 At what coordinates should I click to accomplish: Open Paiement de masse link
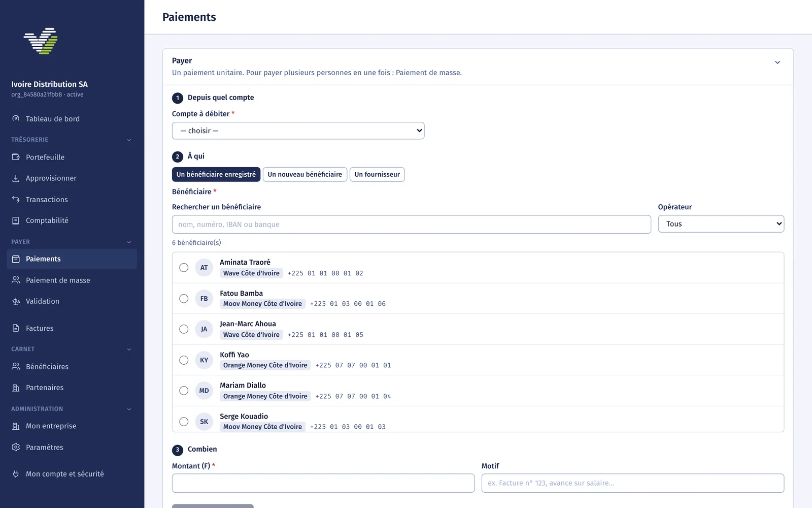coord(72,280)
